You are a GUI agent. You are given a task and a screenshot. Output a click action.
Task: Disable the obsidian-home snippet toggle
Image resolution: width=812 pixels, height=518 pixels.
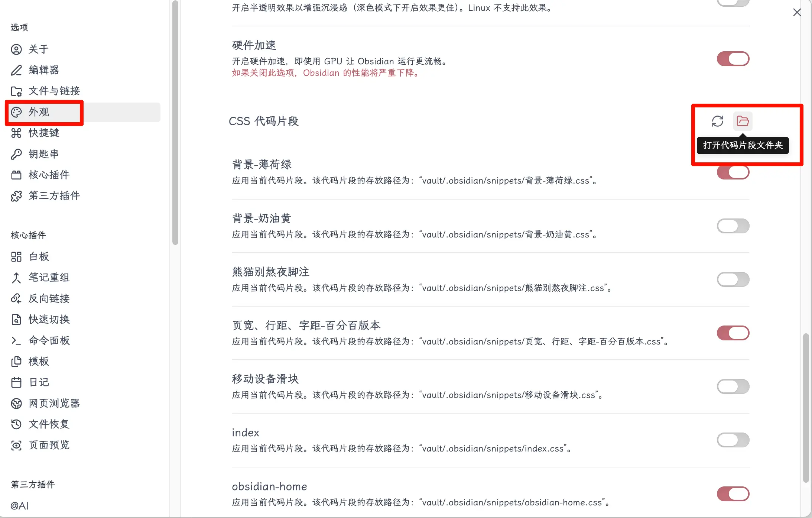733,494
